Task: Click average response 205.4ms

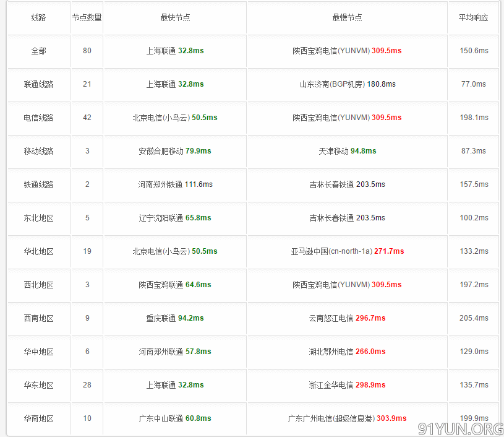Action: coord(474,319)
